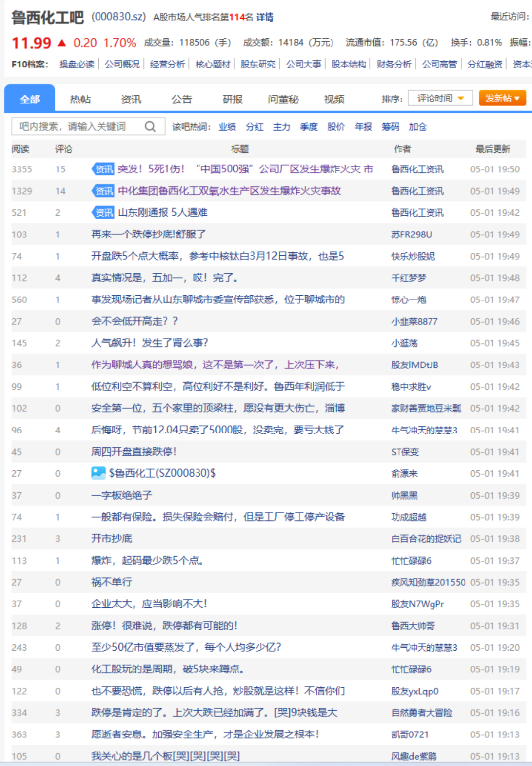The width and height of the screenshot is (532, 766).
Task: Open post 至少50亿市值要蒸发了
Action: click(186, 647)
